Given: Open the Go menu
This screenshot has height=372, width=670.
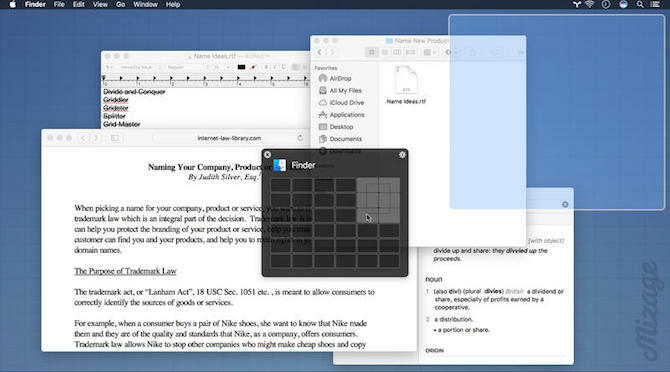Looking at the screenshot, I should (120, 4).
